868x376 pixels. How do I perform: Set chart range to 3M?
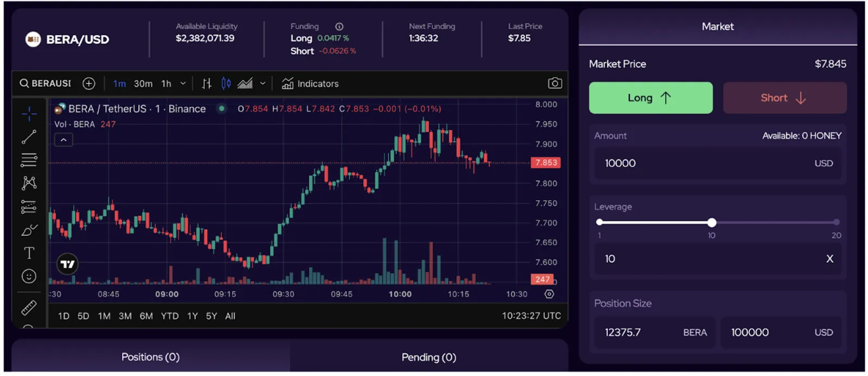coord(125,316)
